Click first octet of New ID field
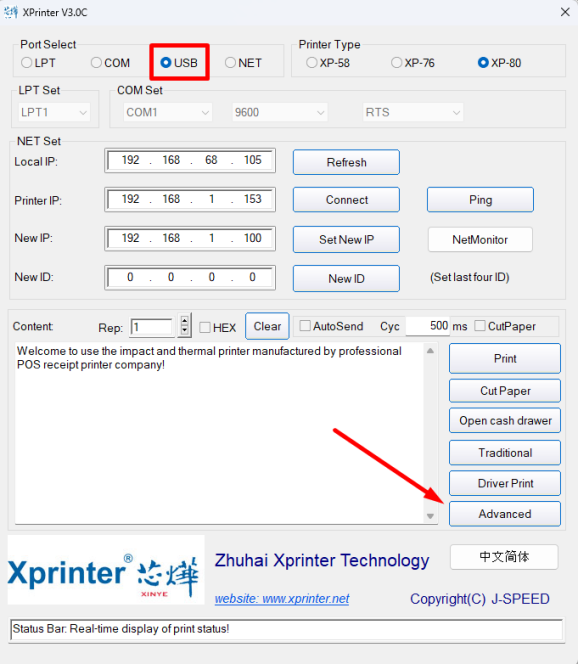The height and width of the screenshot is (665, 579). tap(130, 277)
